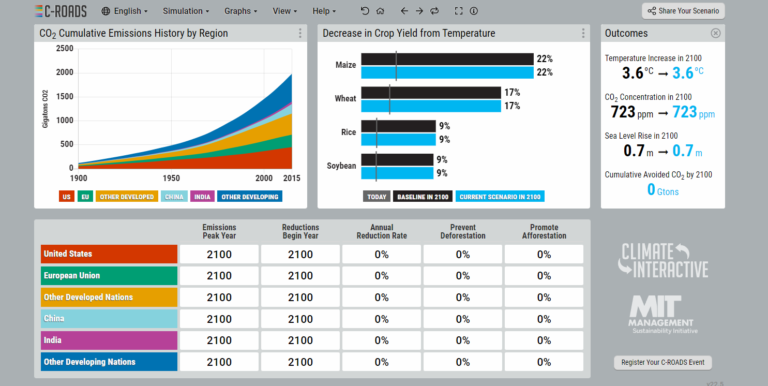Image resolution: width=768 pixels, height=386 pixels.
Task: Select the Other Developed Nations row label
Action: tap(109, 297)
